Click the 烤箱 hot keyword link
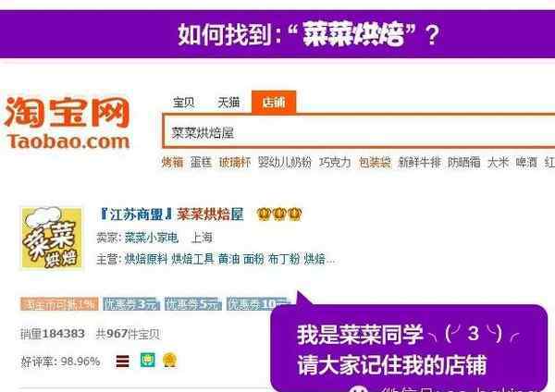The width and height of the screenshot is (555, 392). (172, 163)
